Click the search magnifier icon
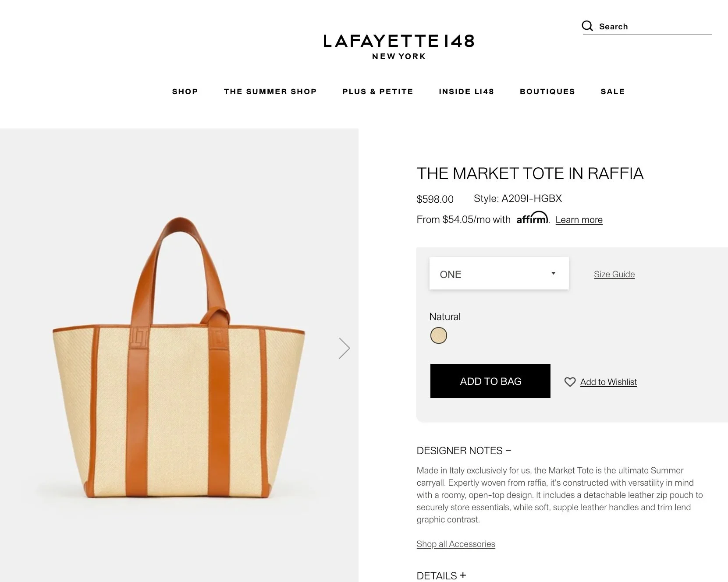 pos(587,26)
